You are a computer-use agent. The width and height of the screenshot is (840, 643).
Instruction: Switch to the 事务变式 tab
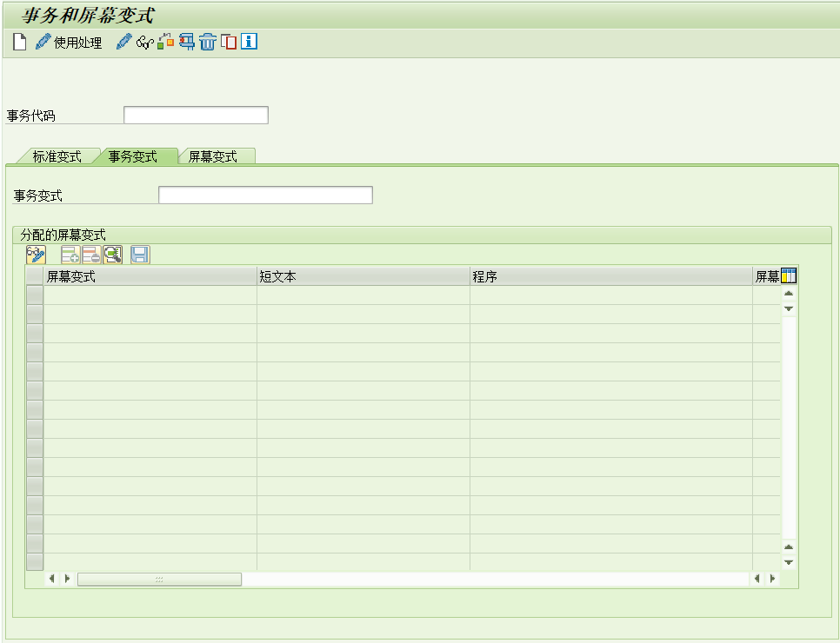point(133,156)
